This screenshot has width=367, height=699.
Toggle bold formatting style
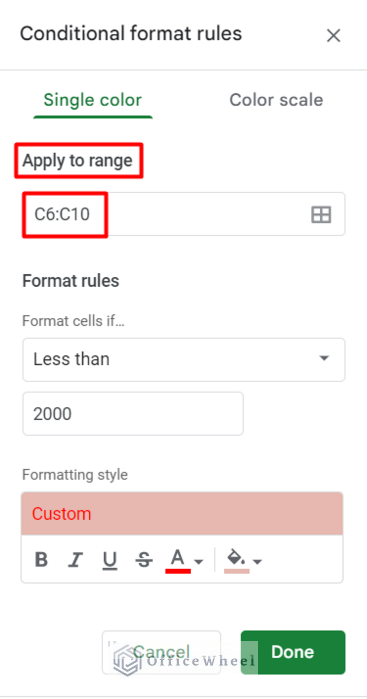coord(41,559)
